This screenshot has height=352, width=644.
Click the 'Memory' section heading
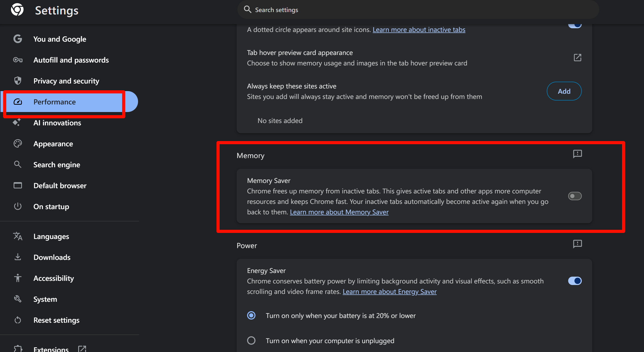[250, 155]
